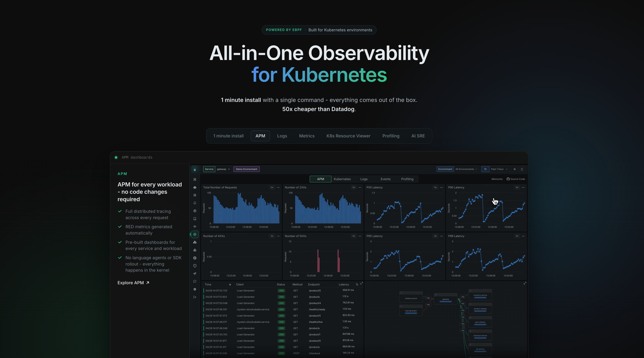Open the settings gear icon in the sidebar
Viewport: 644px width, 358px height.
(x=195, y=289)
